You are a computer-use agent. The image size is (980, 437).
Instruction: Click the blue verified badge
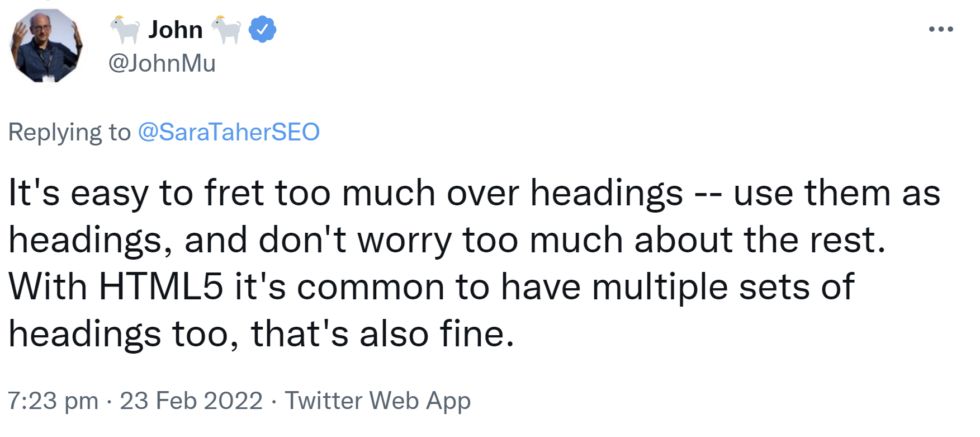pyautogui.click(x=262, y=29)
